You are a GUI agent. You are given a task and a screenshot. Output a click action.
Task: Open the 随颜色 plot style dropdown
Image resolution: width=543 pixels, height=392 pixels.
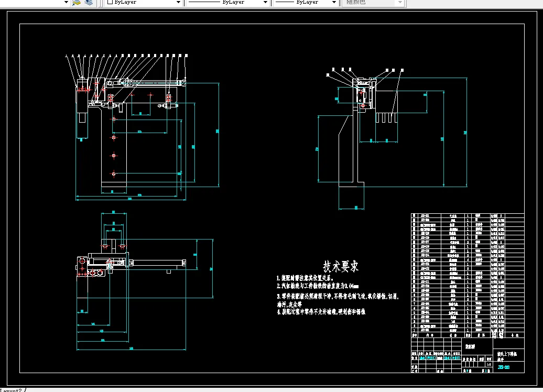(x=400, y=3)
